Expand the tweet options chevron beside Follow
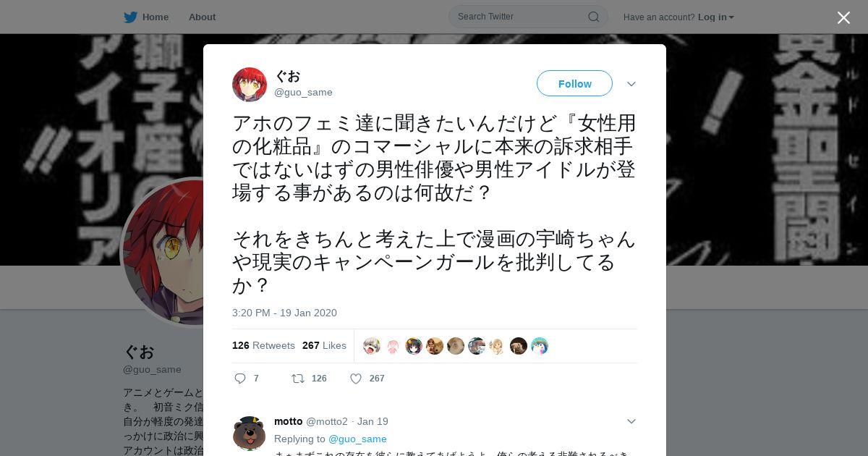 [x=631, y=84]
